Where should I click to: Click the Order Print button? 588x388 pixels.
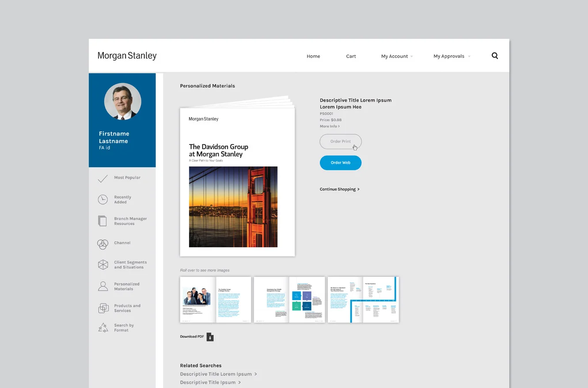(341, 142)
